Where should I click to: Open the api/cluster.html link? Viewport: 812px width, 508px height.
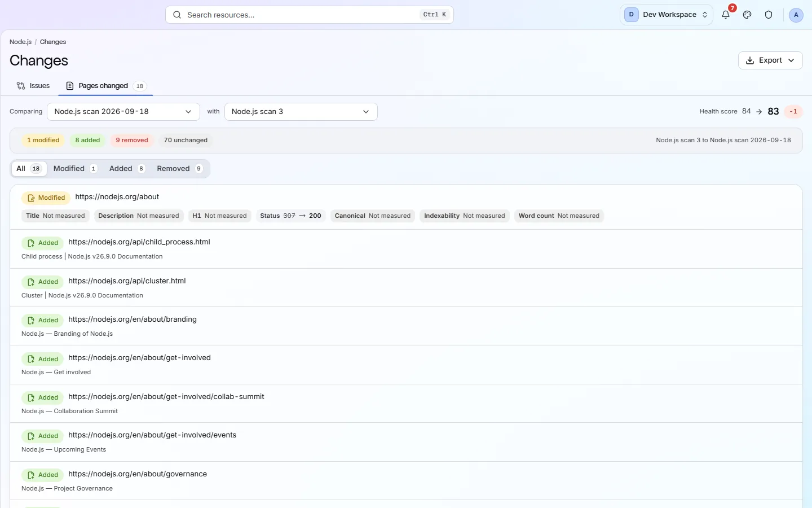[x=127, y=281]
